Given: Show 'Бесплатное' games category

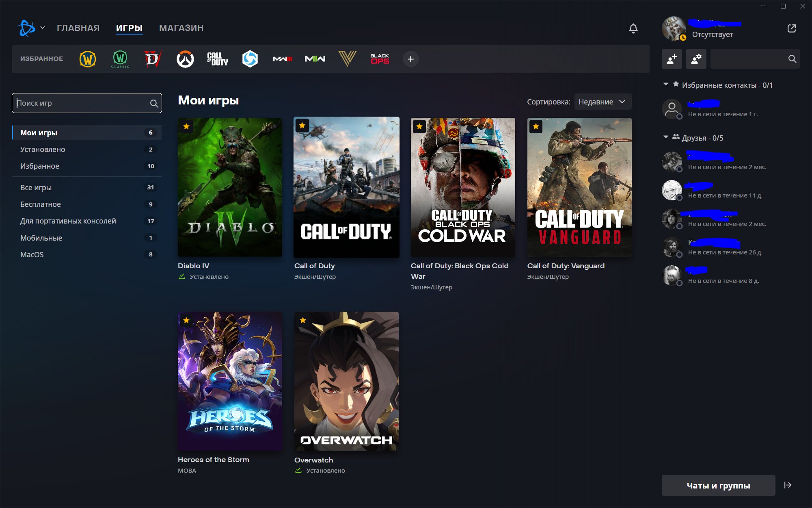Looking at the screenshot, I should [x=87, y=204].
